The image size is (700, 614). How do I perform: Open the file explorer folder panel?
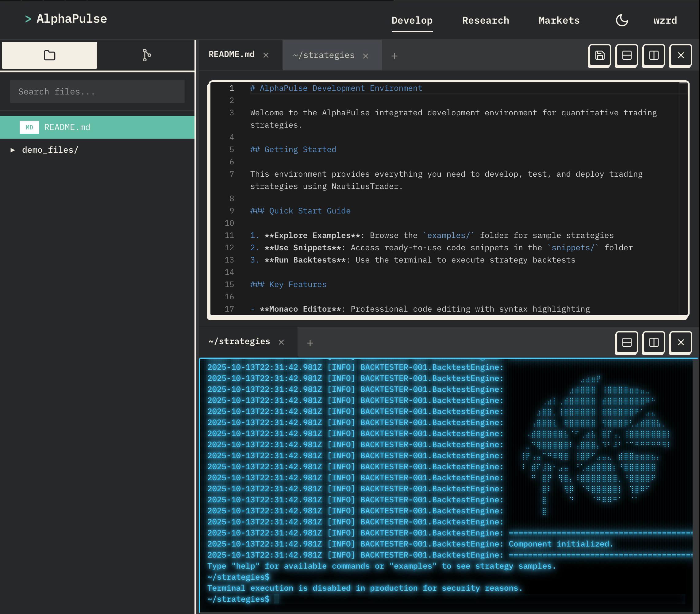coord(50,55)
